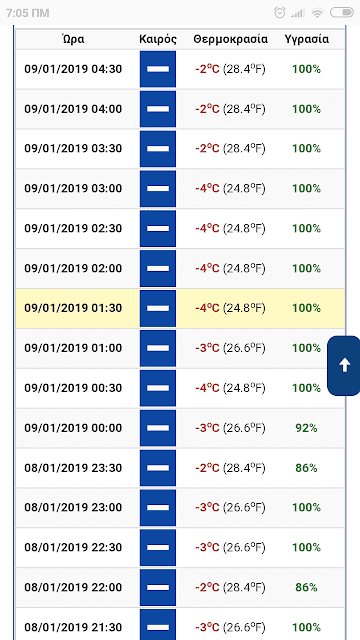The width and height of the screenshot is (360, 640).
Task: Tap the battery status bar icon
Action: [x=342, y=13]
